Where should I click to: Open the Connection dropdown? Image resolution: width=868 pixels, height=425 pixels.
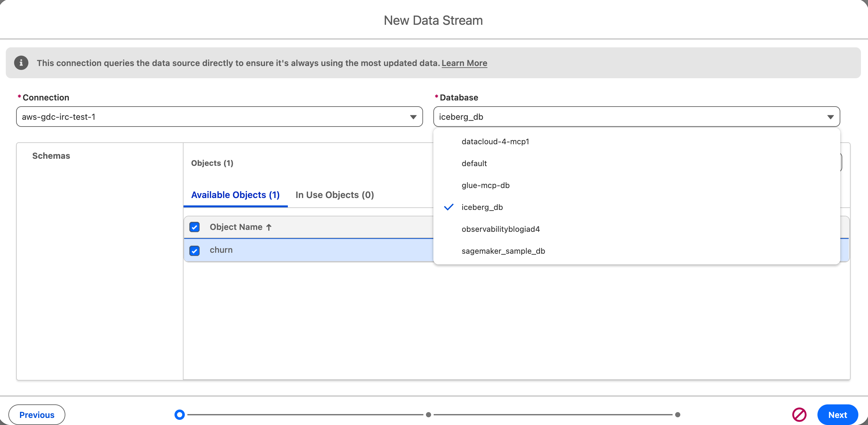(219, 117)
